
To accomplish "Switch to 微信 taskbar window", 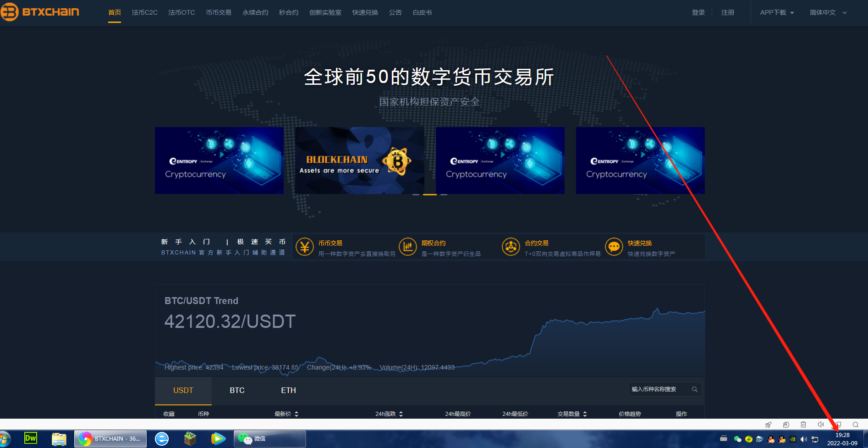I will tap(270, 439).
